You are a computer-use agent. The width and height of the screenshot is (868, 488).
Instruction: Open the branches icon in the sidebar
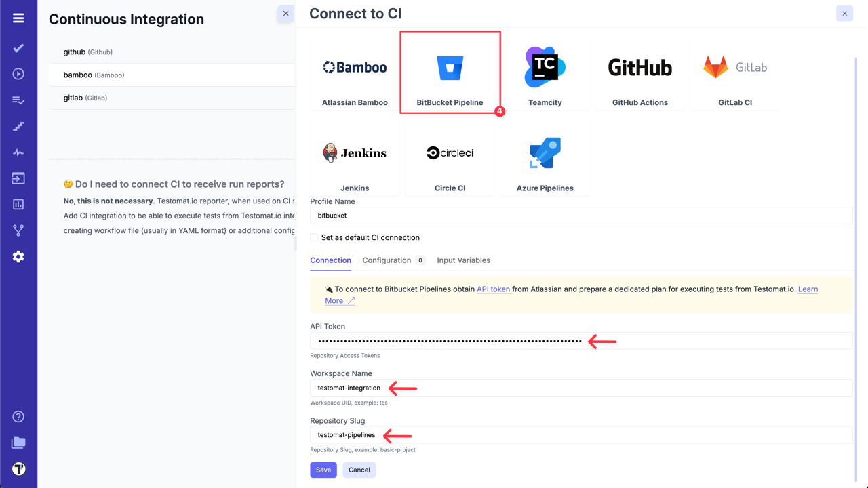pos(18,230)
